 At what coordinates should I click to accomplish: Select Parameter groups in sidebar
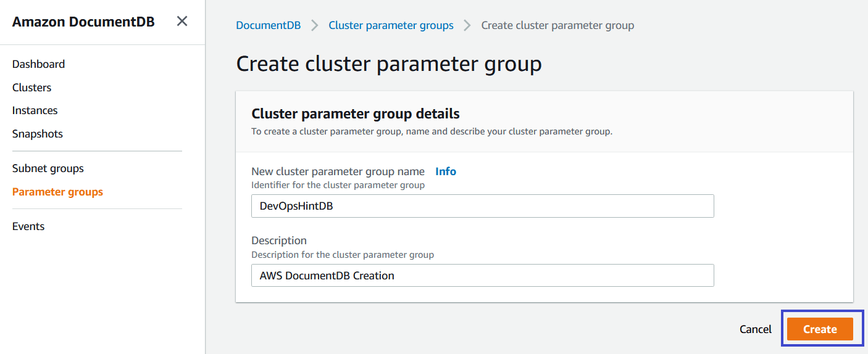pyautogui.click(x=57, y=192)
